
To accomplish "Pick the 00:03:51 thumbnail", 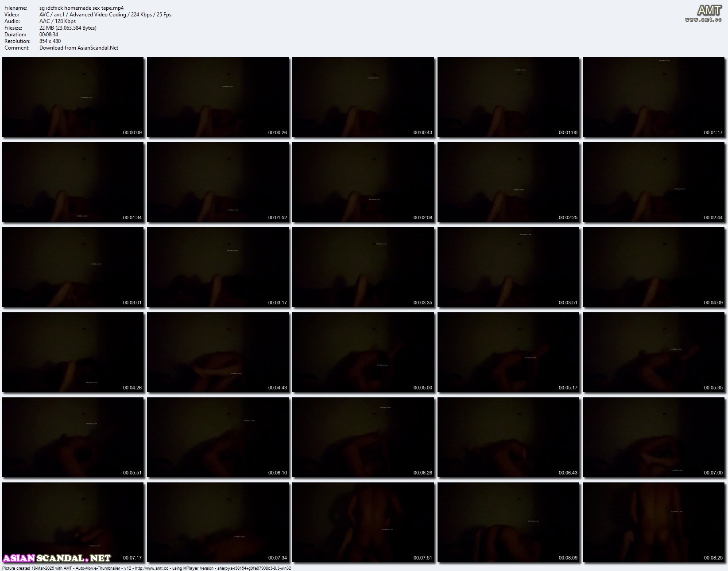I will [508, 267].
